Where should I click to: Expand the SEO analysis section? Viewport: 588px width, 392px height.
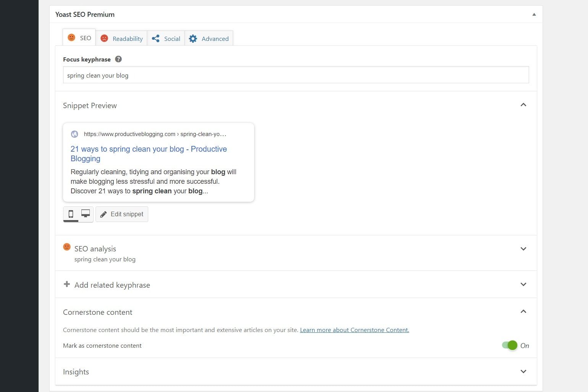tap(523, 249)
